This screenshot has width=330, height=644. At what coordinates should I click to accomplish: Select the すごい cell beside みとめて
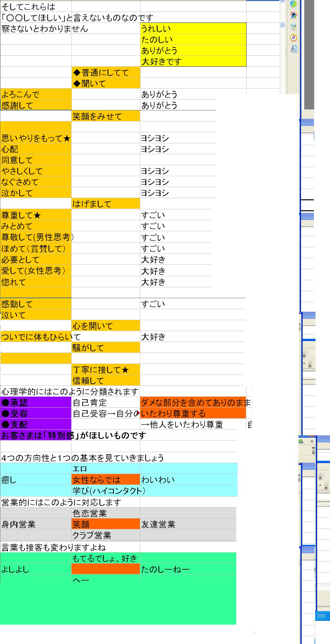pos(176,226)
